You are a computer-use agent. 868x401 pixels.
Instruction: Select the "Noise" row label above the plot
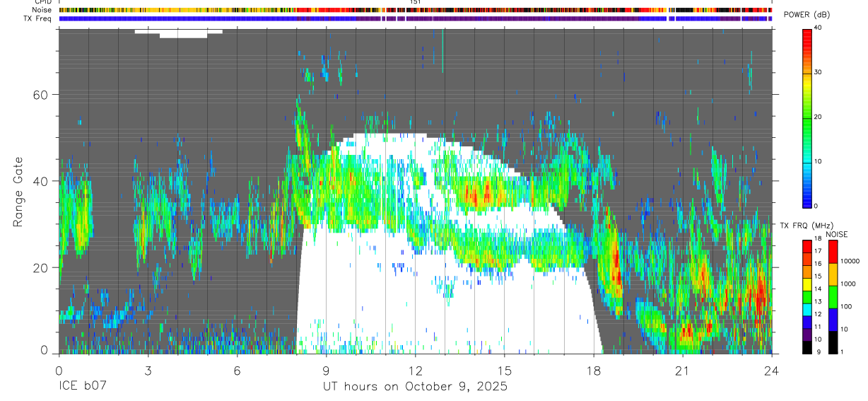(42, 10)
